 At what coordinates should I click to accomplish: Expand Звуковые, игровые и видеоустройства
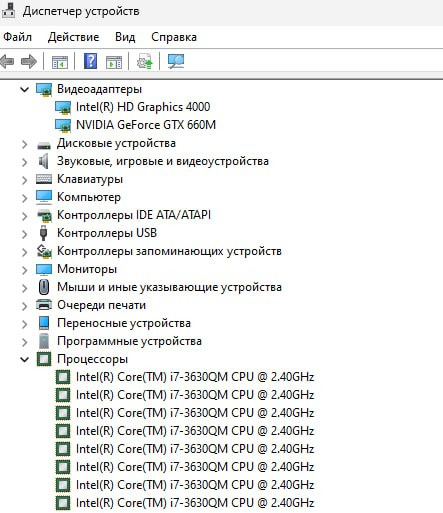24,162
